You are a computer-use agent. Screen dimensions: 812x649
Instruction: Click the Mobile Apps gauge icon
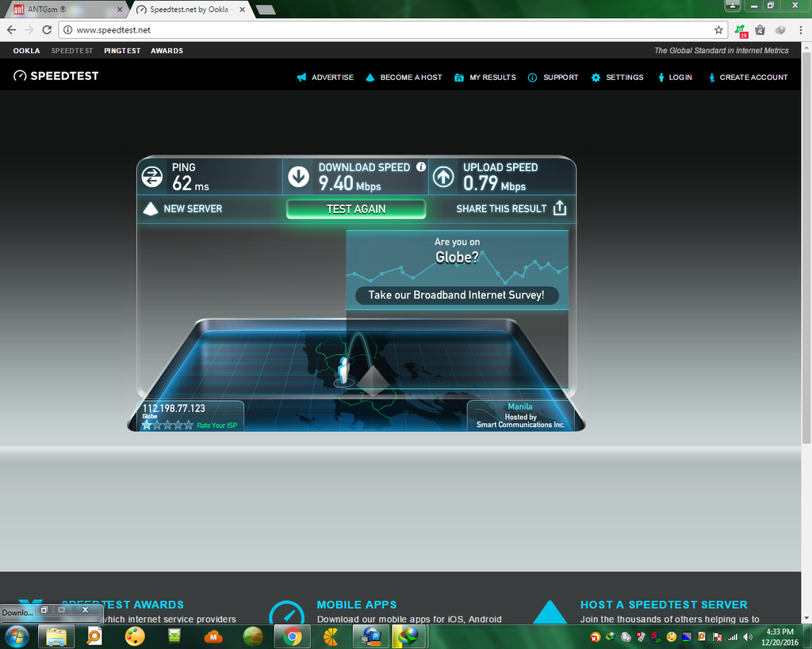click(x=286, y=613)
